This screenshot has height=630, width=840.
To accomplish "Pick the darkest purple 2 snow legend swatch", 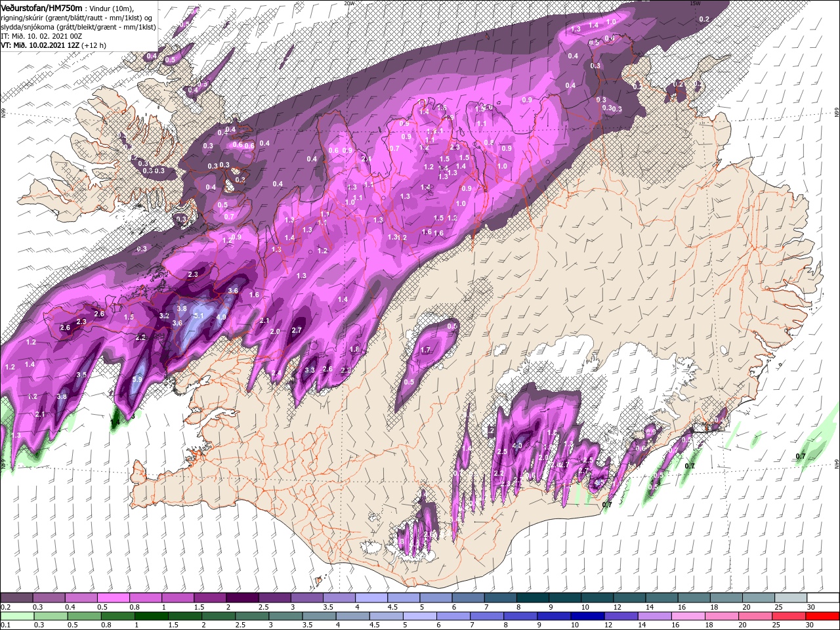I will 242,597.
